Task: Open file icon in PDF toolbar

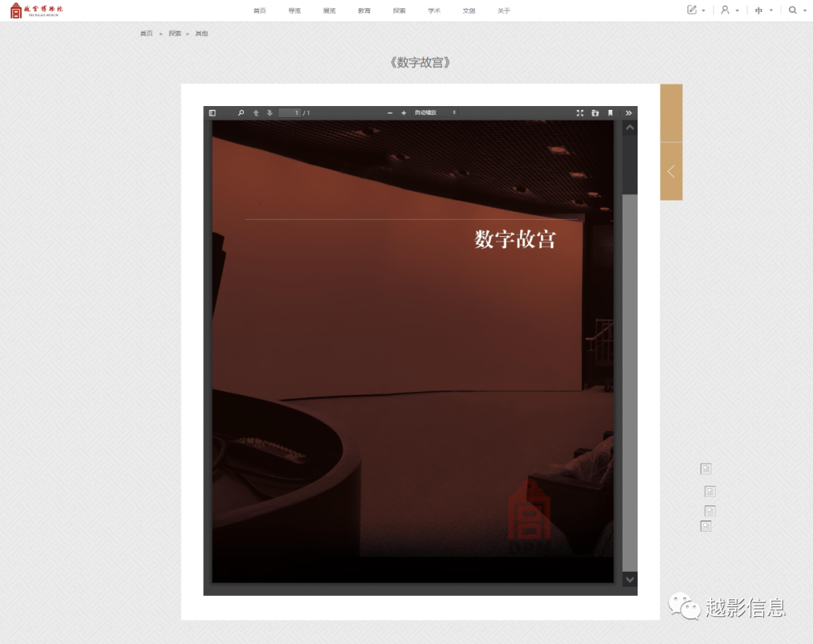Action: coord(595,113)
